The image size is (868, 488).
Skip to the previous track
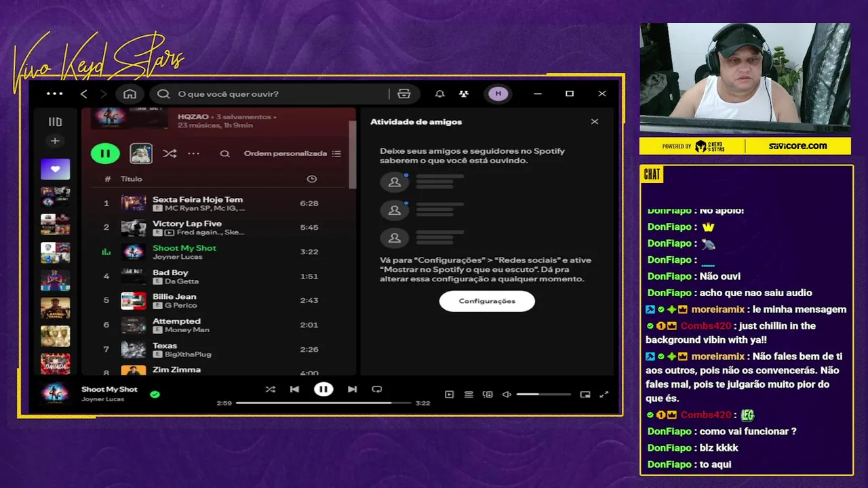pos(294,389)
